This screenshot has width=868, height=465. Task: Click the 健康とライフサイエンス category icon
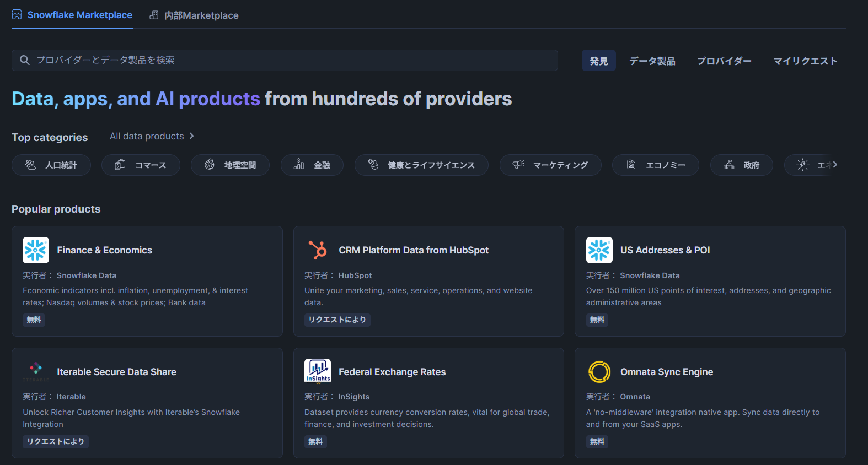[373, 165]
